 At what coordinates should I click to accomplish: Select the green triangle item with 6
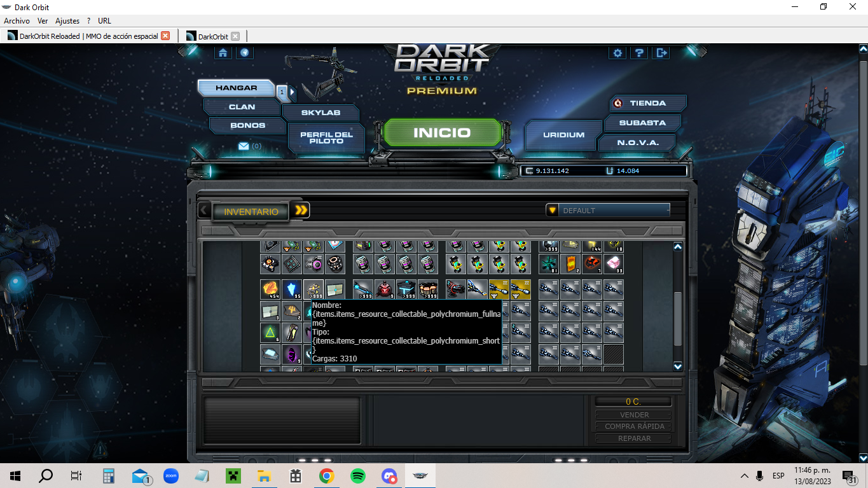tap(270, 332)
